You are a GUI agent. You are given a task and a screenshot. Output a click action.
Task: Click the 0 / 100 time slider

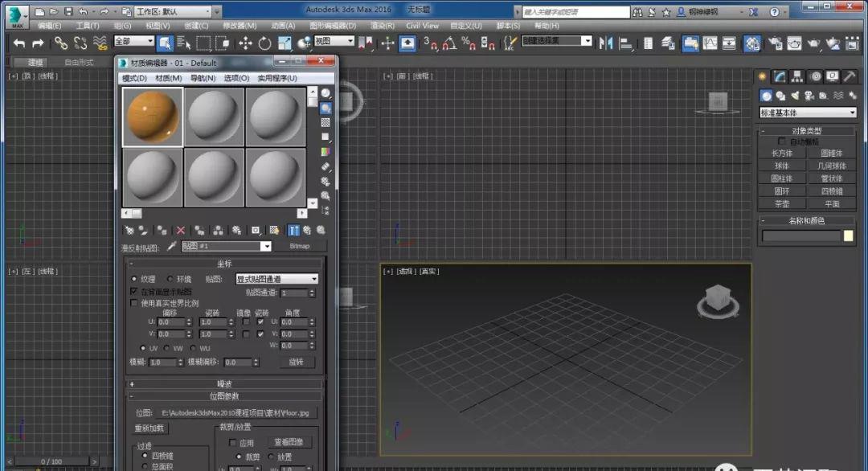coord(51,461)
